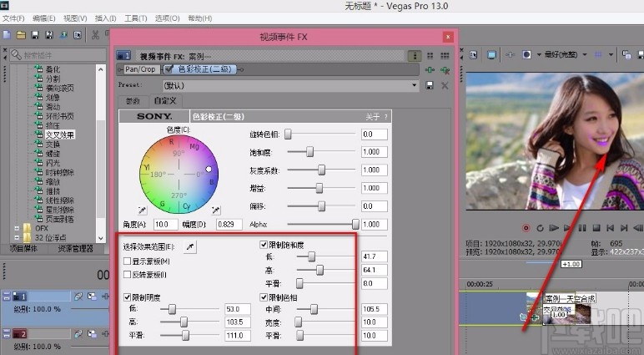Click the save preset floppy disk icon
Image resolution: width=644 pixels, height=355 pixels.
pyautogui.click(x=429, y=85)
